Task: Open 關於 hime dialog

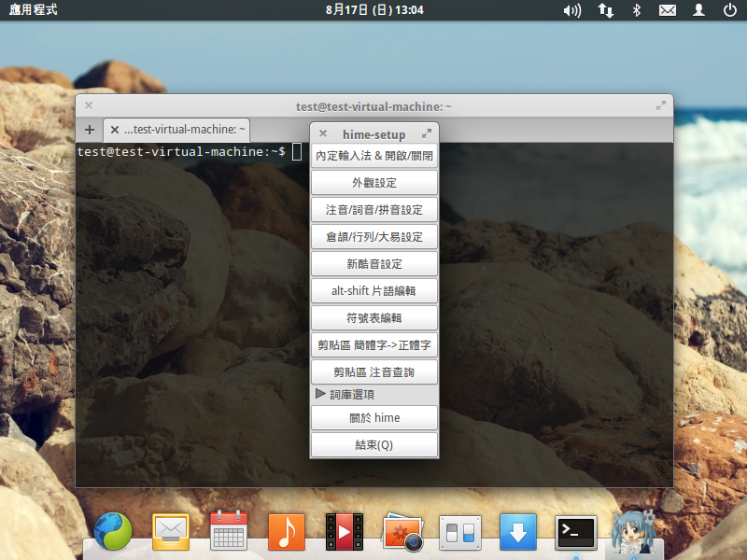Action: pos(374,418)
